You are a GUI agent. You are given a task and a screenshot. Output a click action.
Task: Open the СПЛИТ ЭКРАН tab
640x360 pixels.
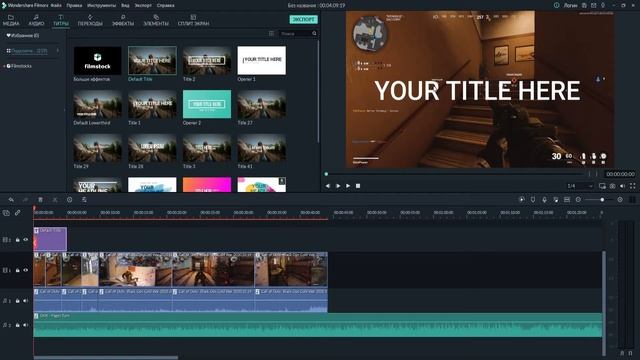tap(193, 20)
